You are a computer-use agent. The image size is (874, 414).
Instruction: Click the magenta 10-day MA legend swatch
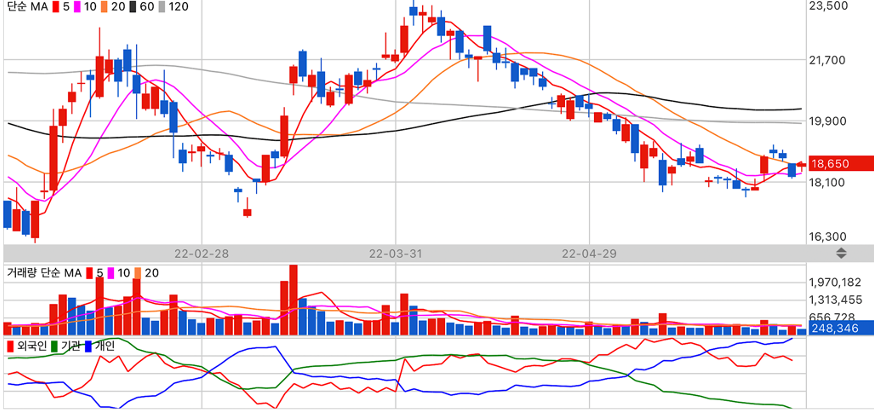point(77,7)
